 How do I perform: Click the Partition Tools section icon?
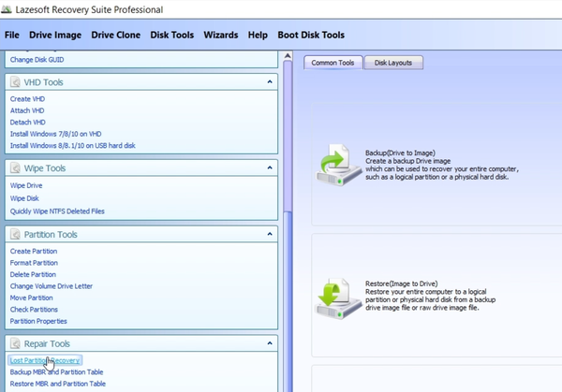click(15, 234)
